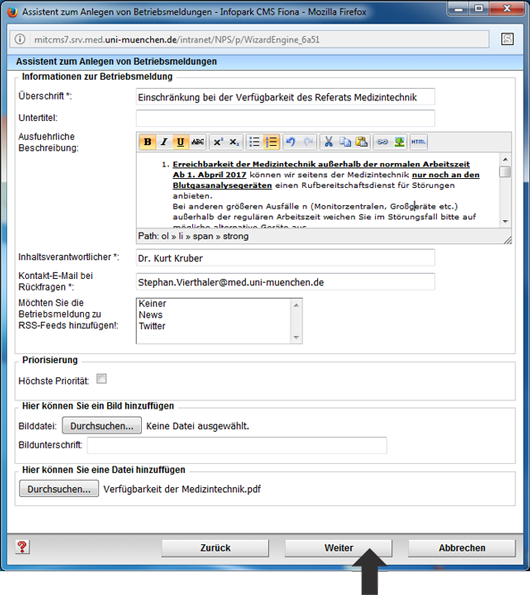Select Twitter in RSS-Feeds list

click(x=152, y=326)
